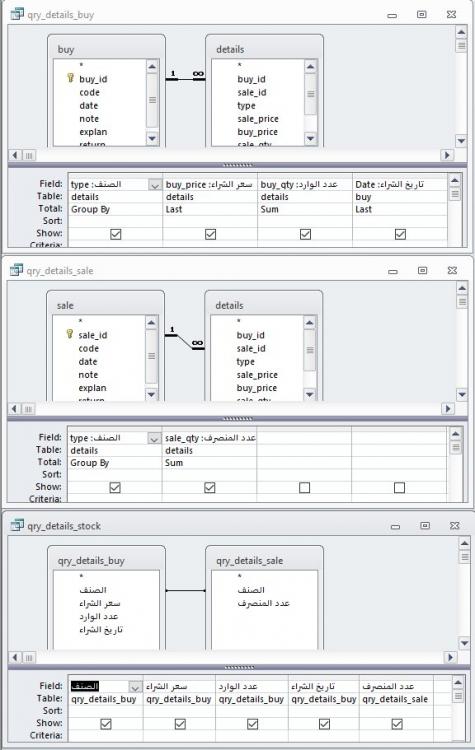Click the key icon beside sale_id
Image resolution: width=475 pixels, height=750 pixels.
point(70,334)
